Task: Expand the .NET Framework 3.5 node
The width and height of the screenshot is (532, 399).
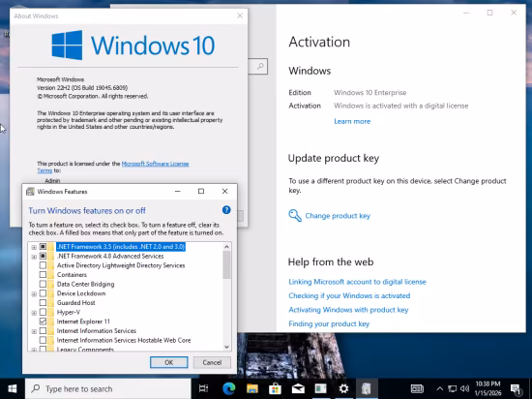Action: 34,247
